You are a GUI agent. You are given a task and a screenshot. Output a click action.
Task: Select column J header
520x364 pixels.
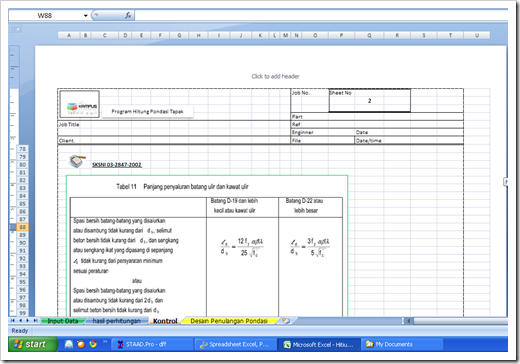[x=241, y=35]
